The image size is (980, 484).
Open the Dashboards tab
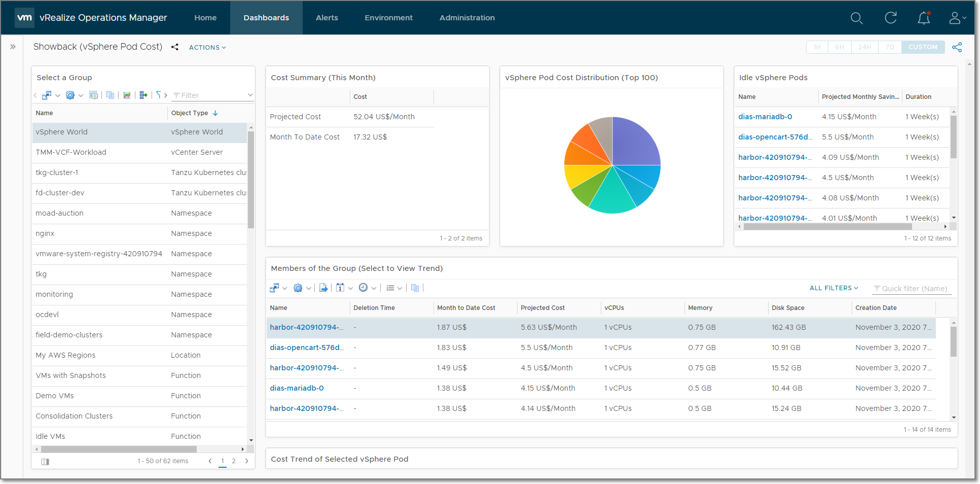(x=266, y=18)
